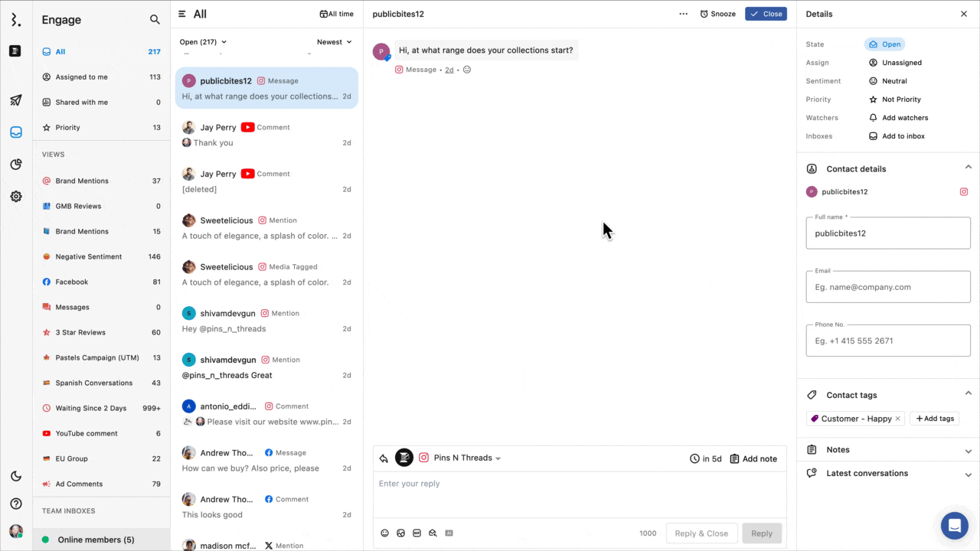Click the Email input field
The image size is (980, 551).
(x=888, y=287)
